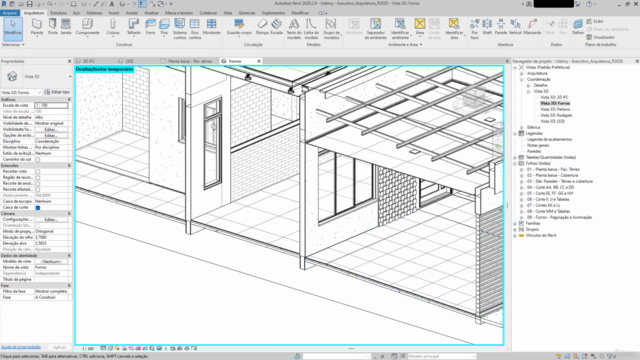Switch to Anotar ribbon tab

pyautogui.click(x=131, y=13)
